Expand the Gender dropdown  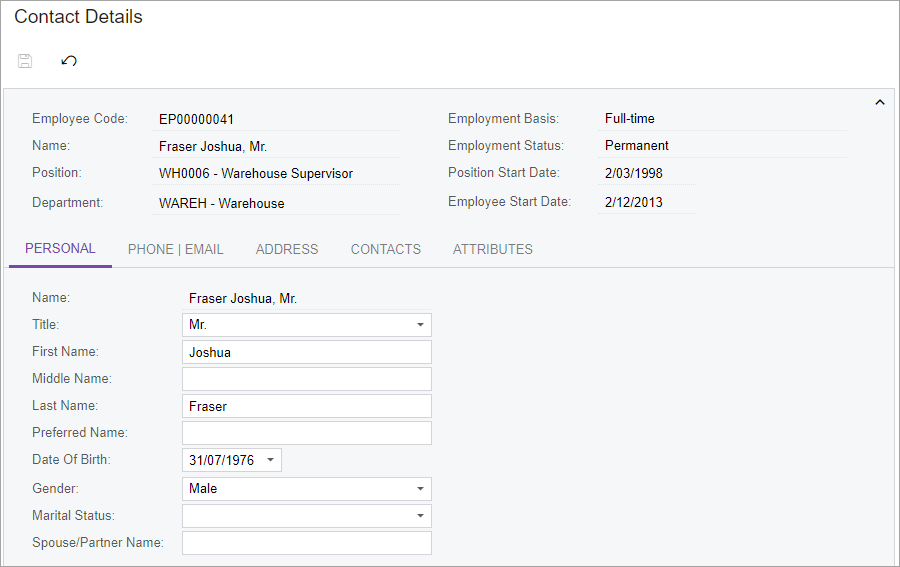tap(420, 489)
